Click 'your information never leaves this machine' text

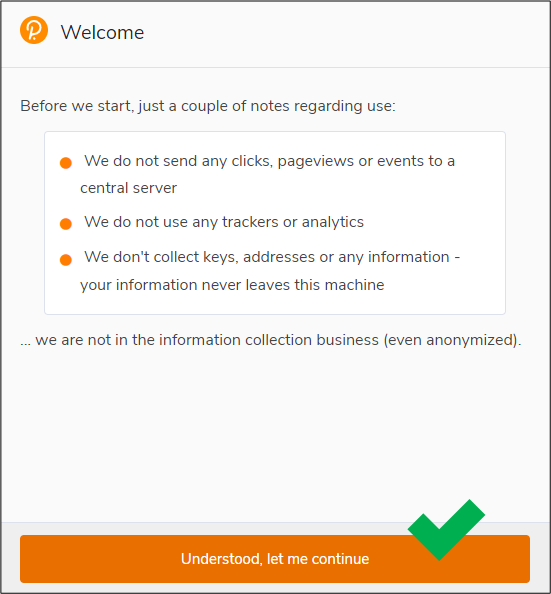tap(232, 285)
